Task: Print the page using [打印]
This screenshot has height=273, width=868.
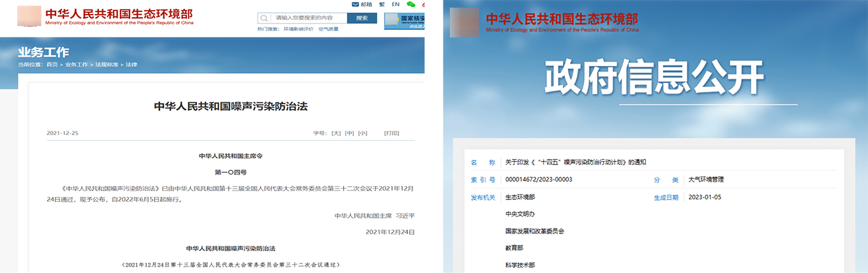Action: tap(391, 133)
